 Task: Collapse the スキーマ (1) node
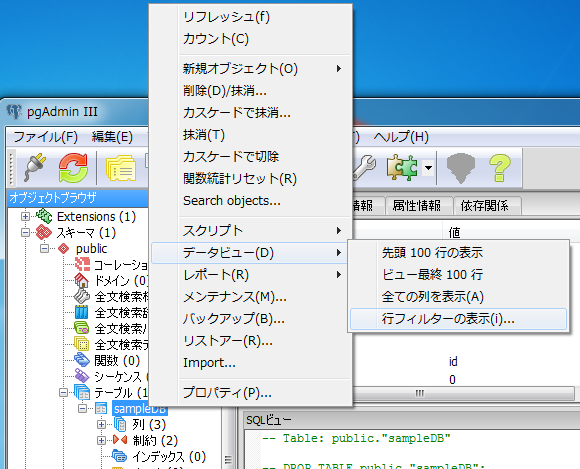[25, 233]
